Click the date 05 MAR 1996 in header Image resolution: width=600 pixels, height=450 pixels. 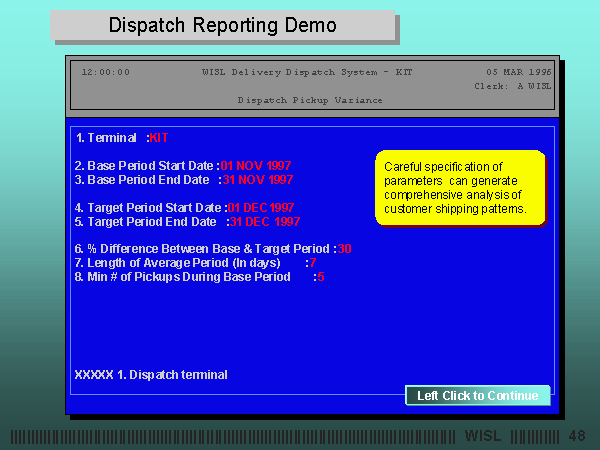click(x=518, y=72)
